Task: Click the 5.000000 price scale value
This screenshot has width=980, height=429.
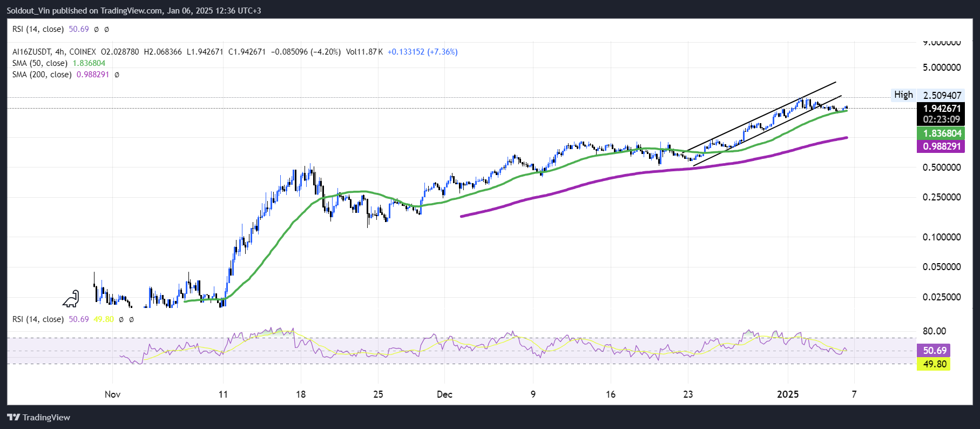Action: pyautogui.click(x=942, y=68)
